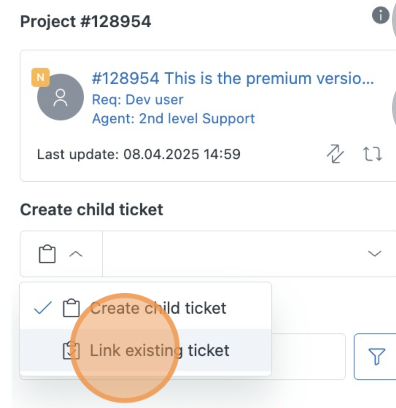Collapse the action type chevron beside the clipboard
The image size is (396, 408).
[x=76, y=254]
